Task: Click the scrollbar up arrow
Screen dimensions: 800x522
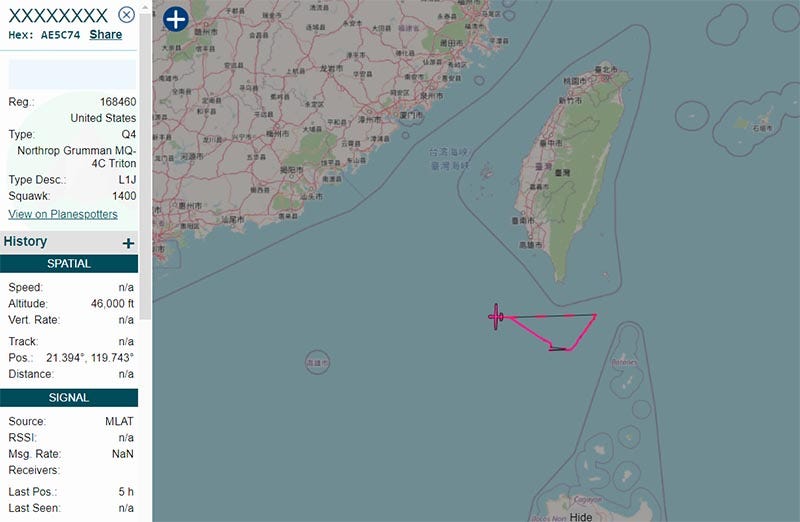Action: pyautogui.click(x=145, y=7)
